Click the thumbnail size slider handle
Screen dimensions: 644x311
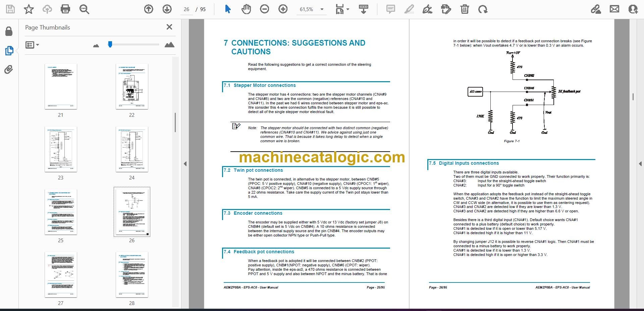click(110, 44)
